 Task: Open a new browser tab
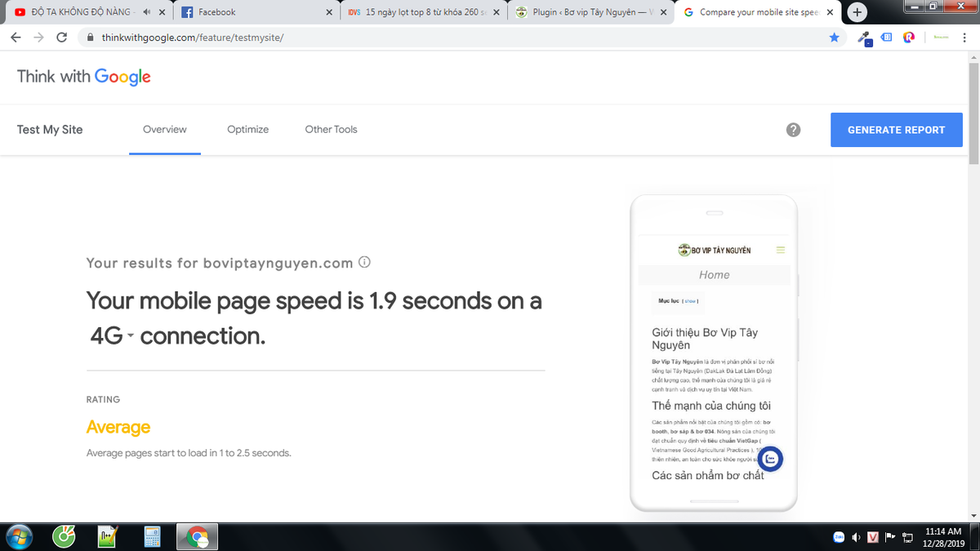click(857, 12)
